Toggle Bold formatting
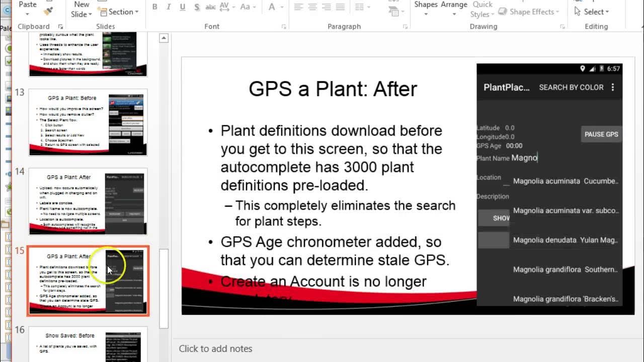The width and height of the screenshot is (644, 362). [x=154, y=7]
